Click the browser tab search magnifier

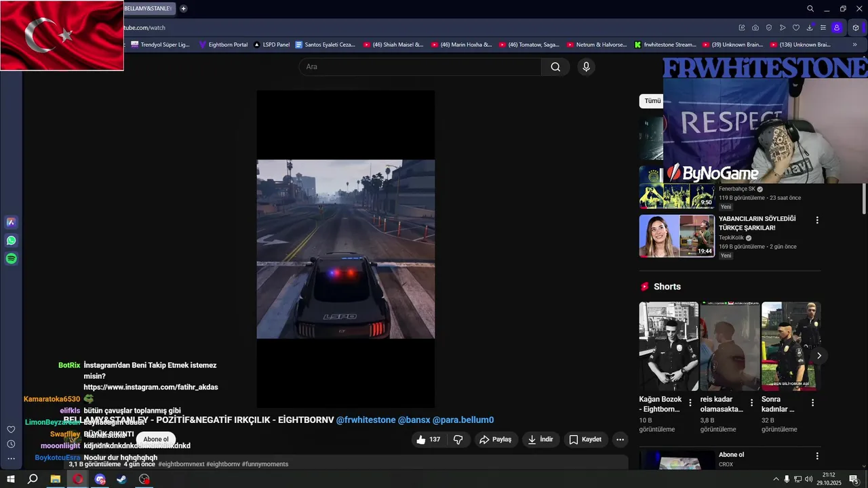click(810, 9)
